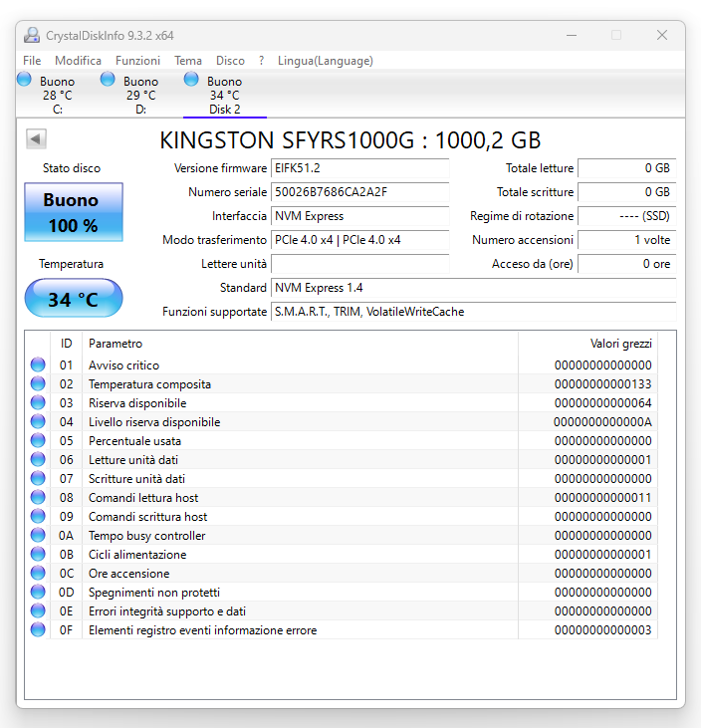Viewport: 701px width, 728px height.
Task: Click the Regime di rotazione ---- (SSD) field
Action: pyautogui.click(x=626, y=216)
